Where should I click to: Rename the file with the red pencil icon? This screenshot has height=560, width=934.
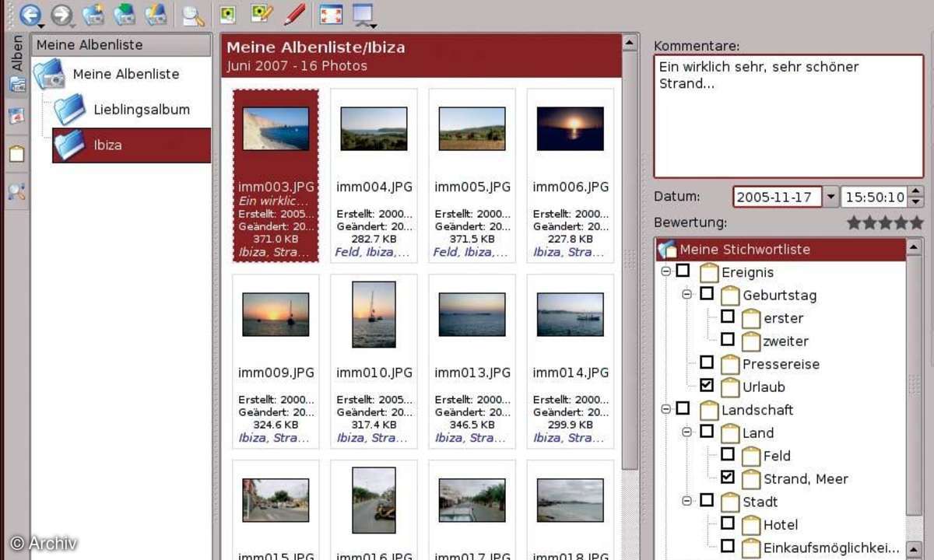294,13
